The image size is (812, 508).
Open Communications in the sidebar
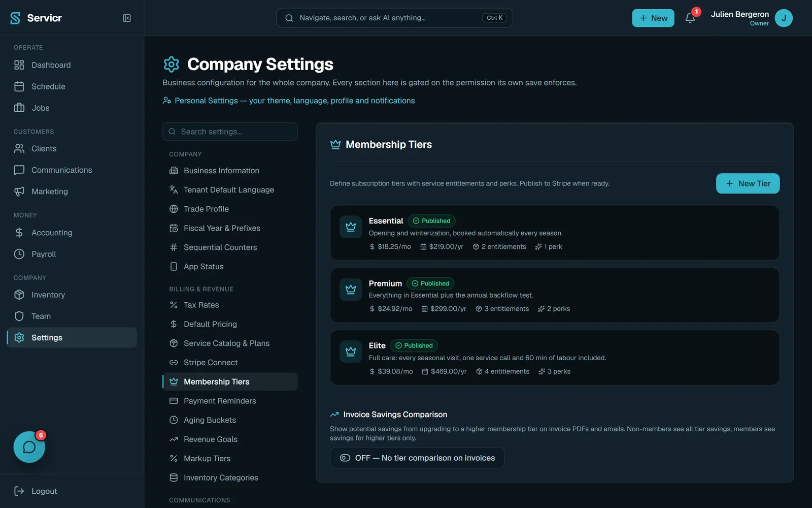72,170
